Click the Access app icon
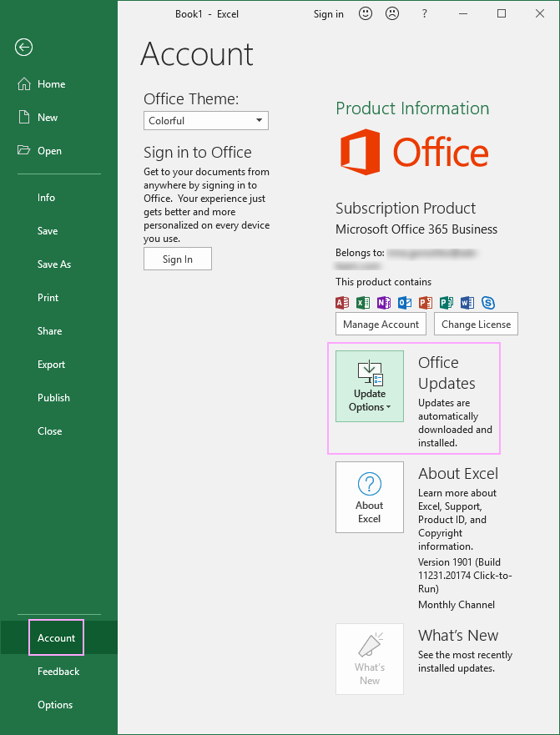Image resolution: width=560 pixels, height=735 pixels. point(342,303)
